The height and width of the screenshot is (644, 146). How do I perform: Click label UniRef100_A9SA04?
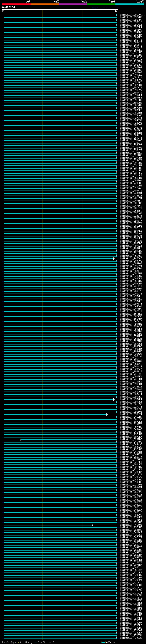click(x=131, y=266)
